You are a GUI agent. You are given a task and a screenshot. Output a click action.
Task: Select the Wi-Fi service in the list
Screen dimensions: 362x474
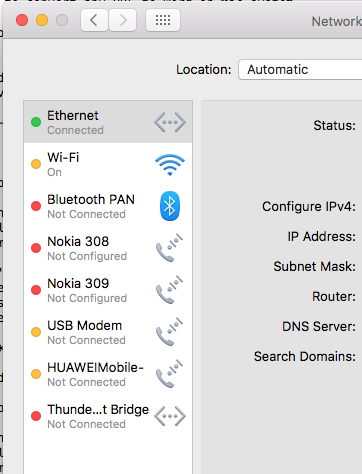point(108,164)
